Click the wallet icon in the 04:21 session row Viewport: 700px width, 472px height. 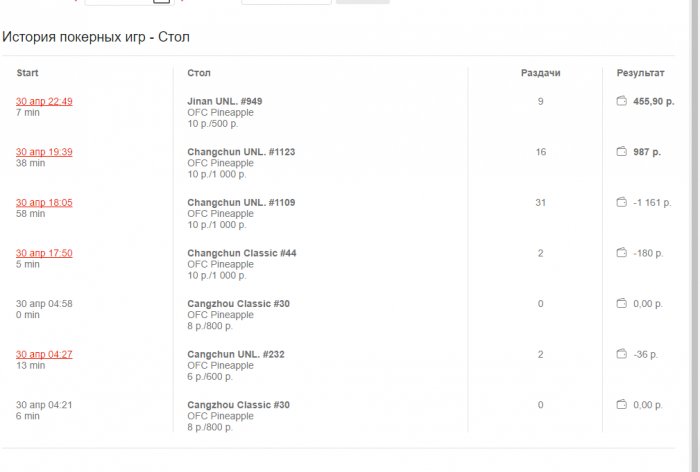point(621,404)
